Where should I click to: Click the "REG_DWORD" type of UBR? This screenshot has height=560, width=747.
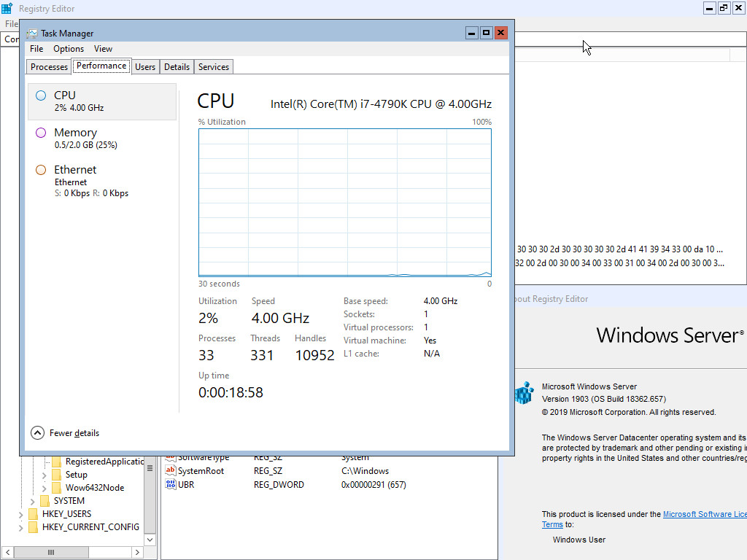279,485
